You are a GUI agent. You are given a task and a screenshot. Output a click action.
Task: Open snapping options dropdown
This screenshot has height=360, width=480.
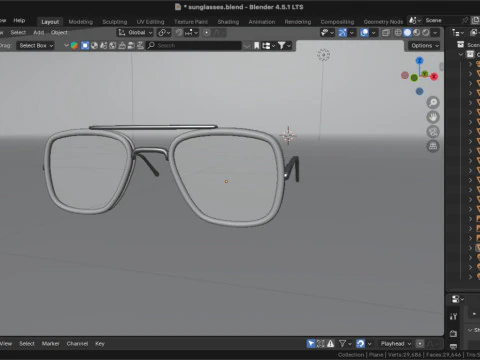click(x=192, y=32)
